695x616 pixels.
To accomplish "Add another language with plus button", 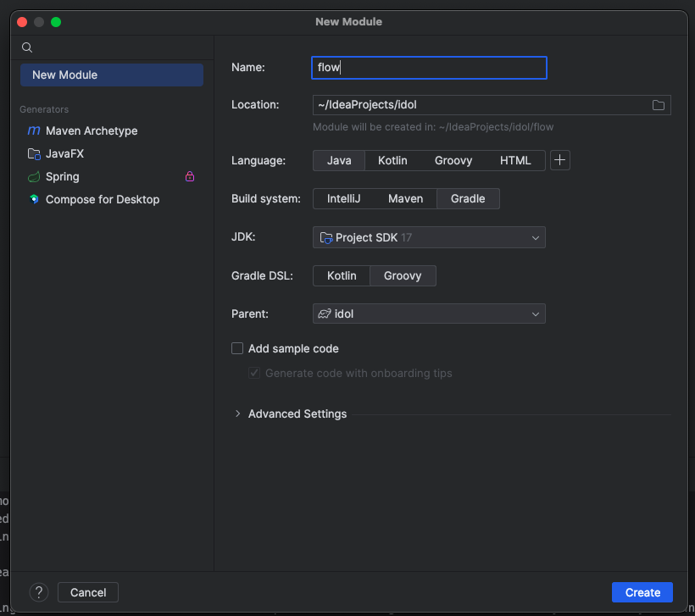I will pyautogui.click(x=559, y=160).
